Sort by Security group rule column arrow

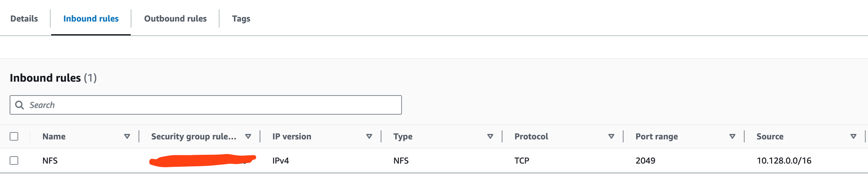[248, 137]
